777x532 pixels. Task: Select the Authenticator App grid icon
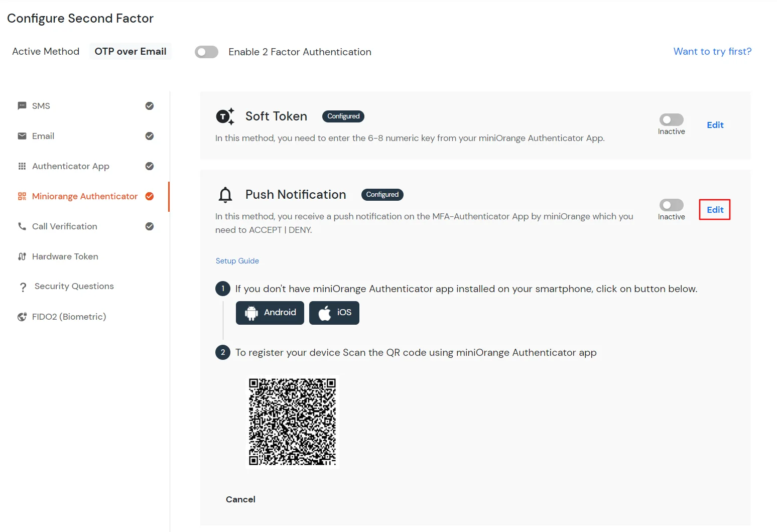click(22, 166)
